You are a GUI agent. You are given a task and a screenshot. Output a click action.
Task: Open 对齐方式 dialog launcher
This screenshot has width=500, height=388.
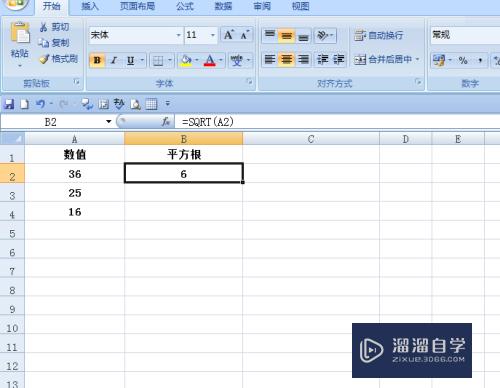point(418,82)
